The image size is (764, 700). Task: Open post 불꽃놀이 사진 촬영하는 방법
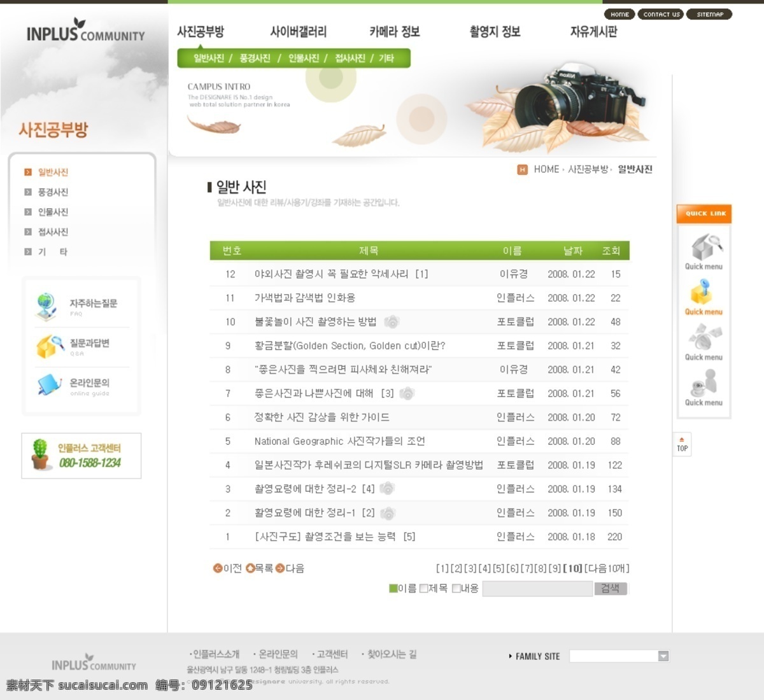point(315,322)
